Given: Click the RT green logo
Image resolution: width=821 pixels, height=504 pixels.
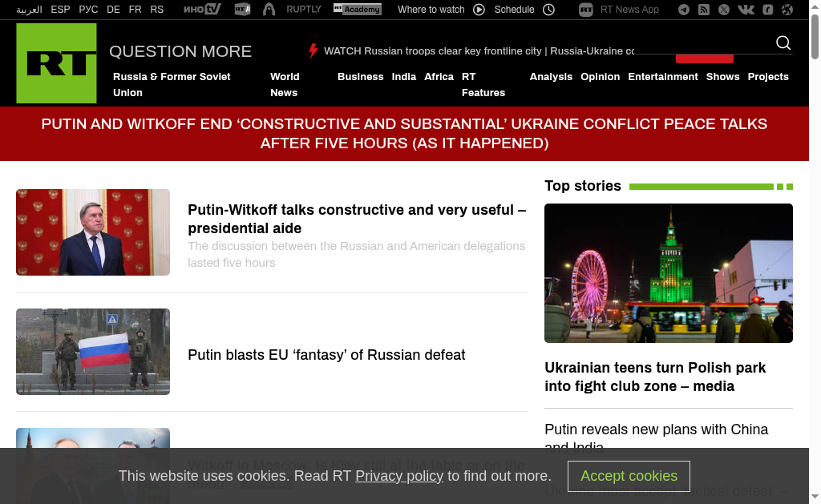Looking at the screenshot, I should point(56,63).
